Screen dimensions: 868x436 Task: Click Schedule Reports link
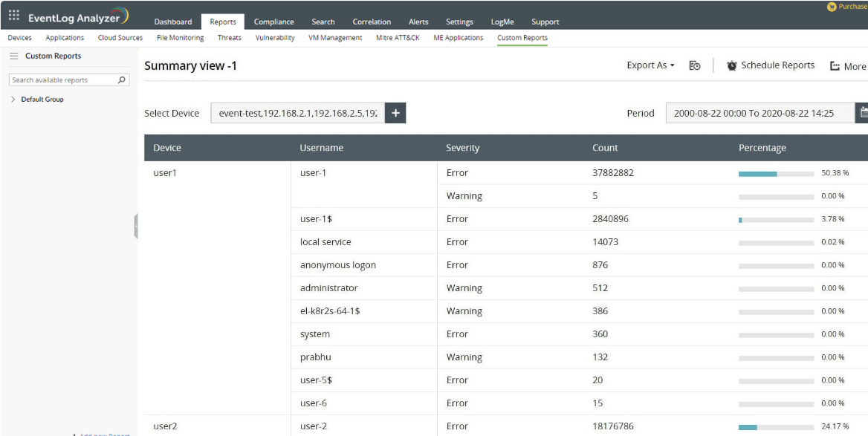pyautogui.click(x=778, y=65)
